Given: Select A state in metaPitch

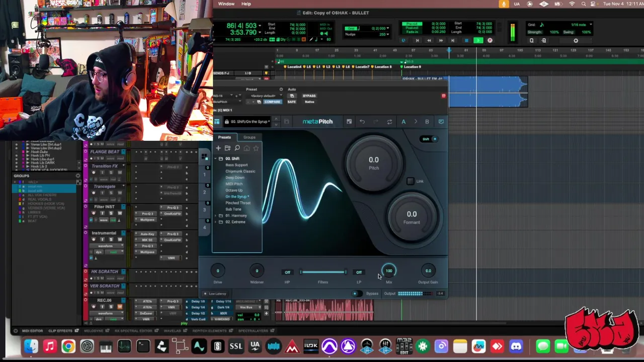Looking at the screenshot, I should tap(403, 122).
